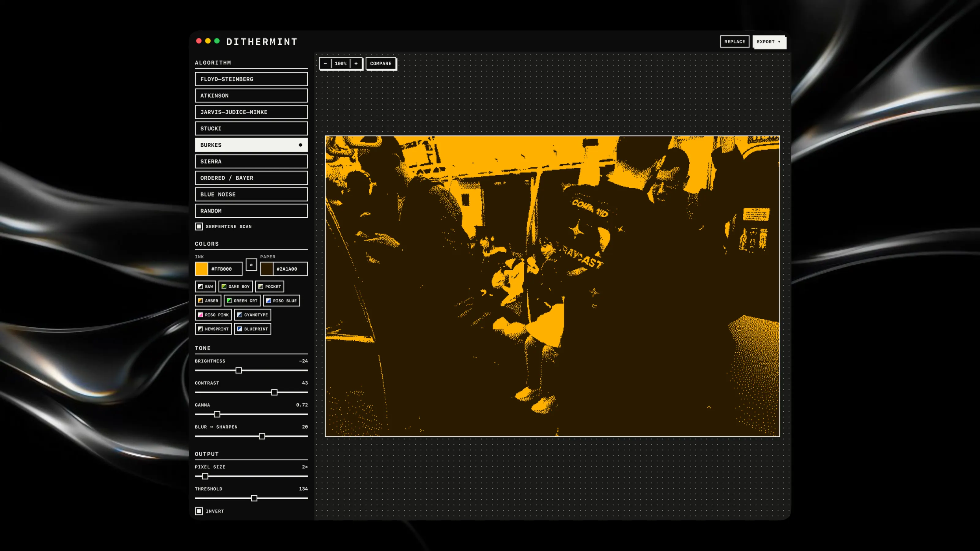This screenshot has width=980, height=551.
Task: Click the Contrast value 43
Action: (305, 383)
